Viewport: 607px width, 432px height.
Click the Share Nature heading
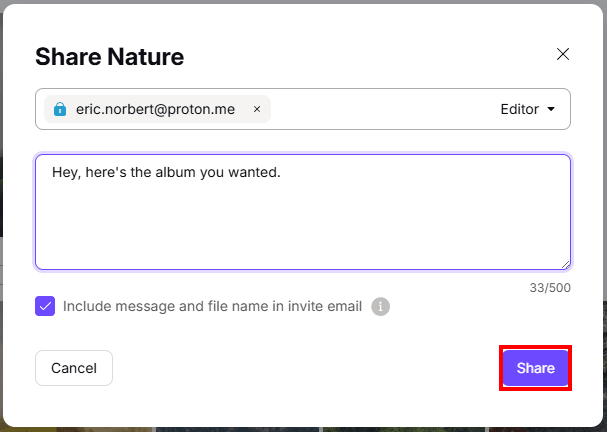pos(110,57)
